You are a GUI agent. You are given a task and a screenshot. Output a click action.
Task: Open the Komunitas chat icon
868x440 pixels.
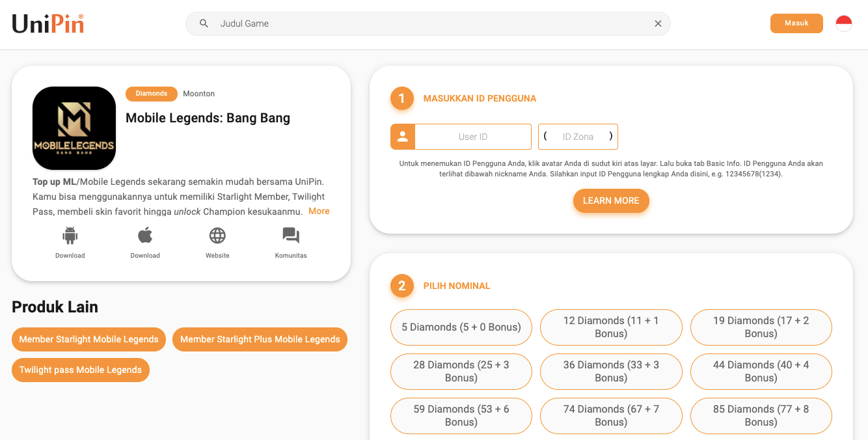tap(291, 236)
